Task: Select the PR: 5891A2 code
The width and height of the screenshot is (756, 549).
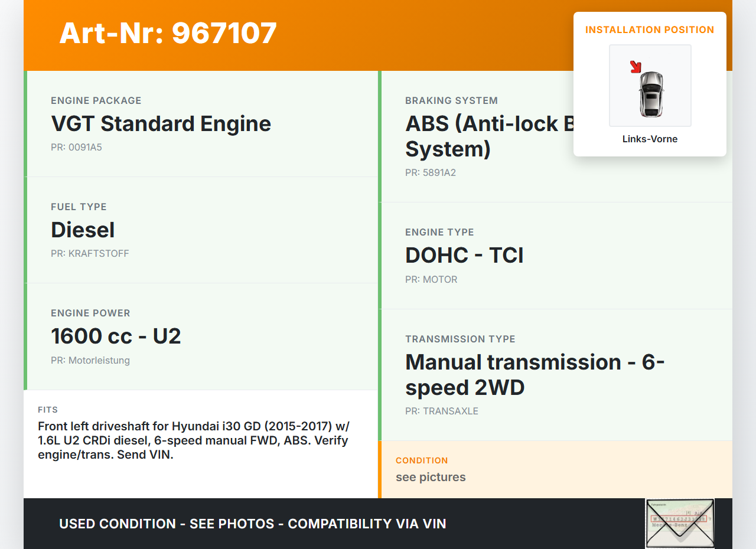Action: (431, 173)
